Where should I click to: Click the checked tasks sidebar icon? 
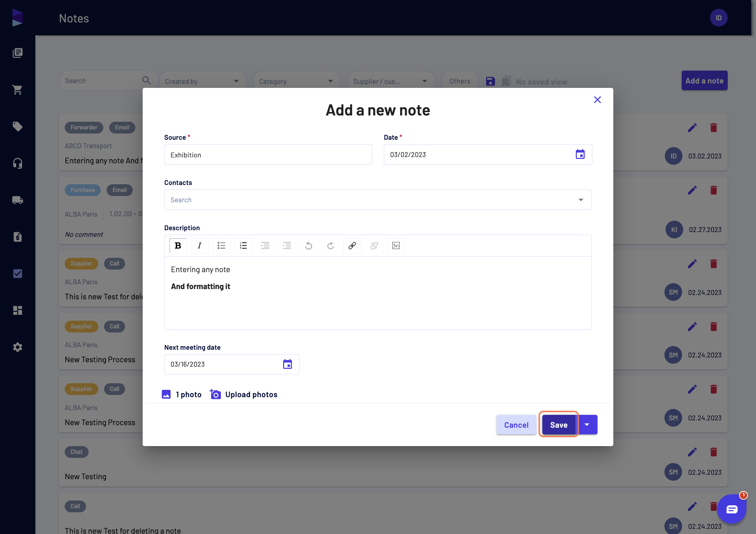point(17,274)
